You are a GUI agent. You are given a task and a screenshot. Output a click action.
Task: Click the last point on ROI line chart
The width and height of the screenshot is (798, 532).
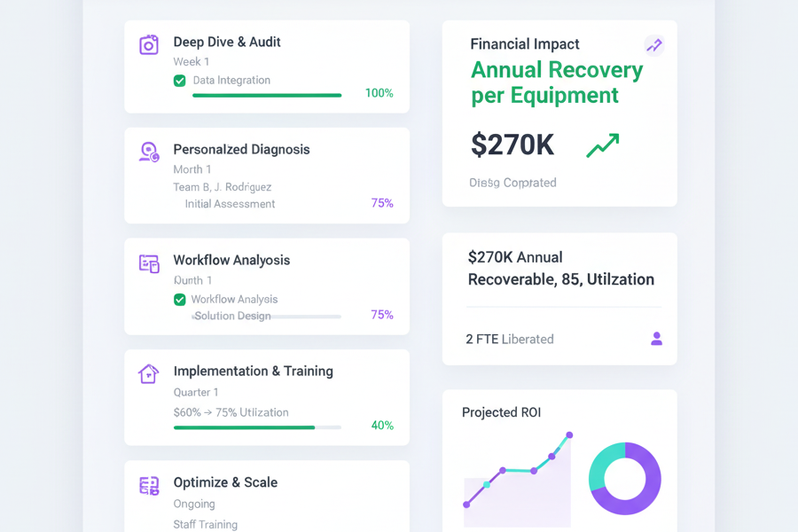click(x=569, y=435)
